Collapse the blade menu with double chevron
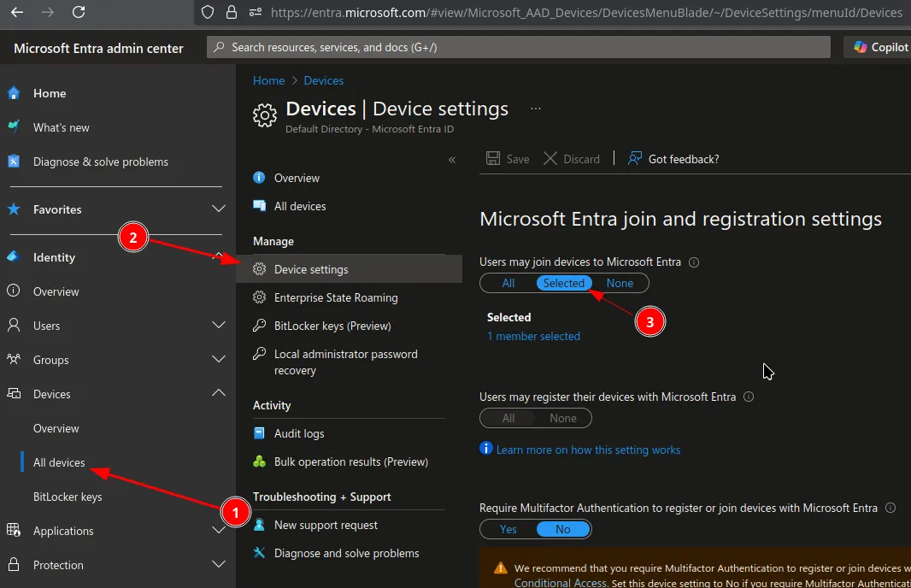The width and height of the screenshot is (911, 588). (x=452, y=160)
